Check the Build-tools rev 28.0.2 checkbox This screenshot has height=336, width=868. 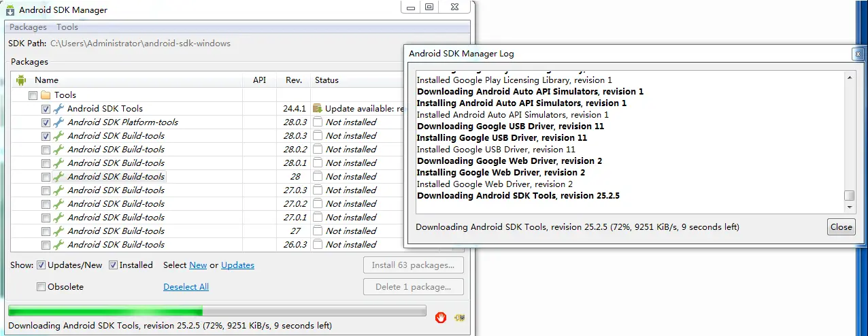(46, 150)
